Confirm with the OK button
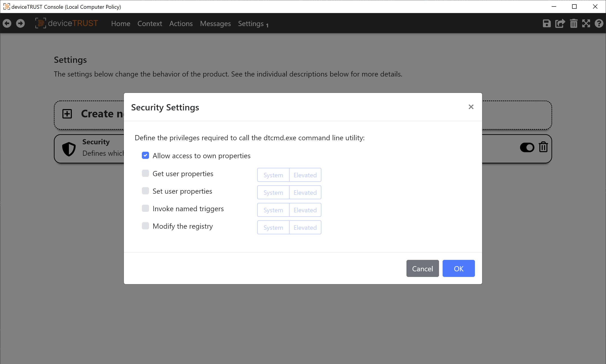Screen dimensions: 606x364 458,268
